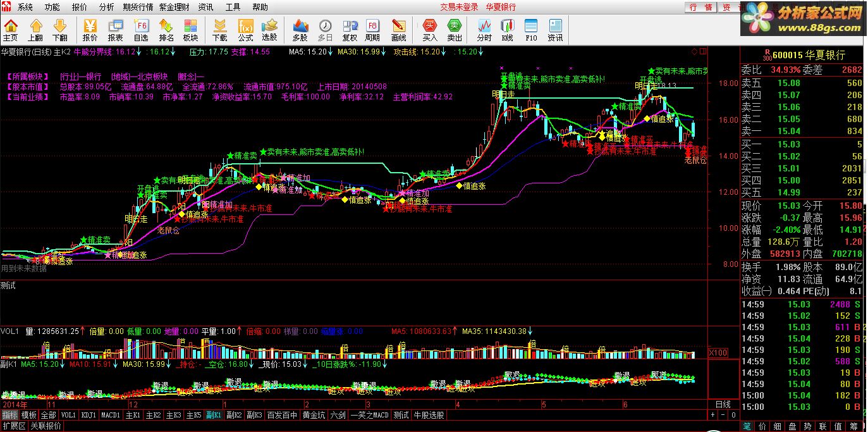Screen dimensions: 868x432
Task: Open the 排名 ranking icon
Action: 166,30
